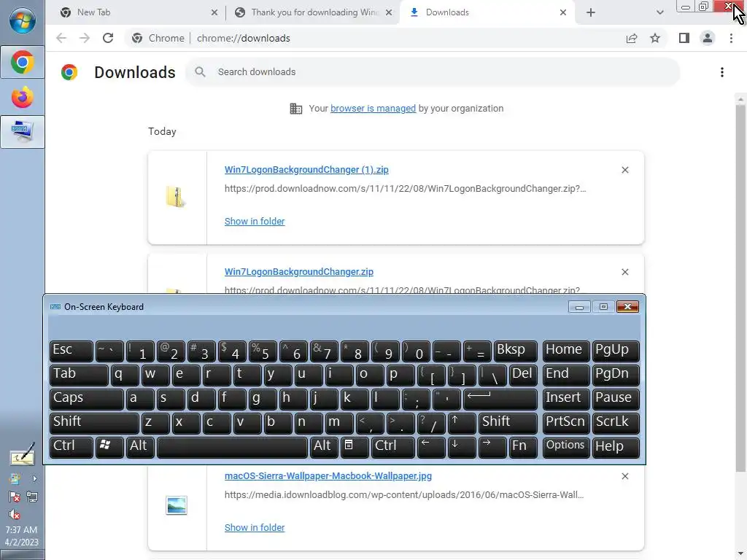This screenshot has height=560, width=747.
Task: Bookmark this page with the star icon
Action: coord(655,38)
